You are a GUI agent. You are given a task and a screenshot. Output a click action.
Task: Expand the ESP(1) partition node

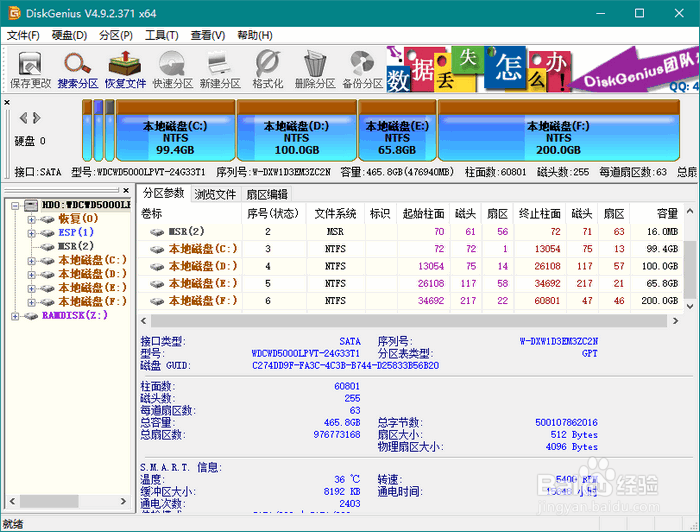coord(31,233)
